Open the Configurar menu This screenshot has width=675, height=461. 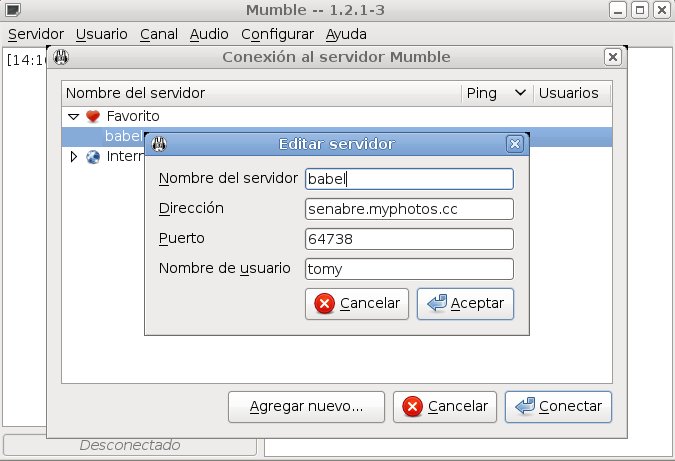pos(277,34)
